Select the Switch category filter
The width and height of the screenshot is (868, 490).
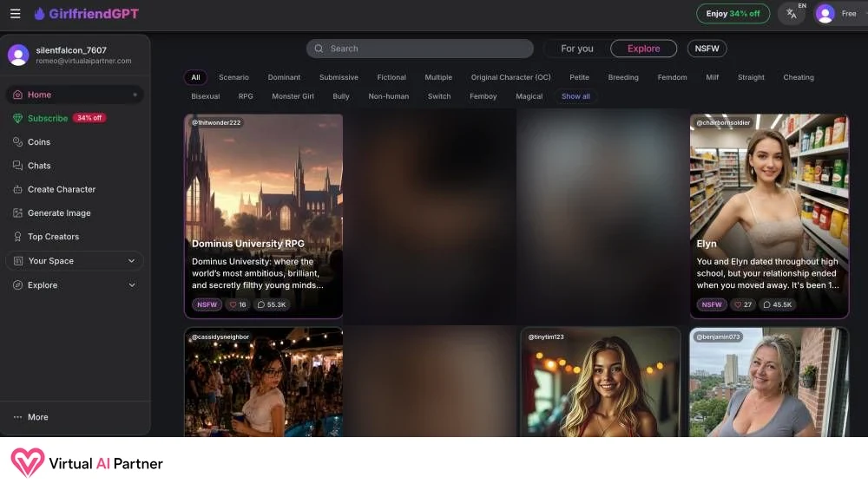coord(439,96)
